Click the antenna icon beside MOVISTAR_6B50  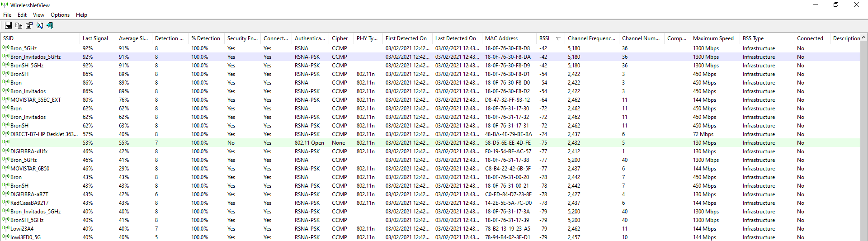tap(6, 168)
